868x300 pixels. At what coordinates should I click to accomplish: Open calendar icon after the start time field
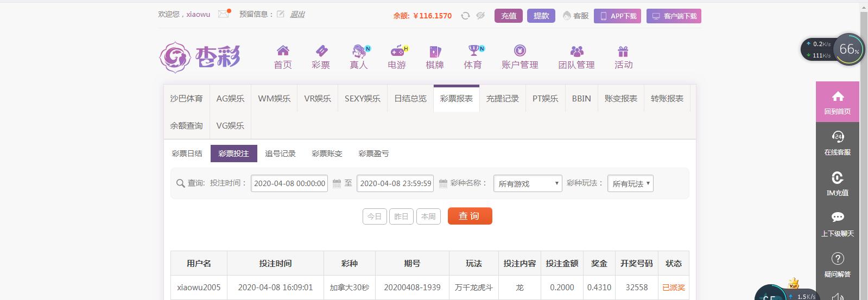pyautogui.click(x=337, y=183)
